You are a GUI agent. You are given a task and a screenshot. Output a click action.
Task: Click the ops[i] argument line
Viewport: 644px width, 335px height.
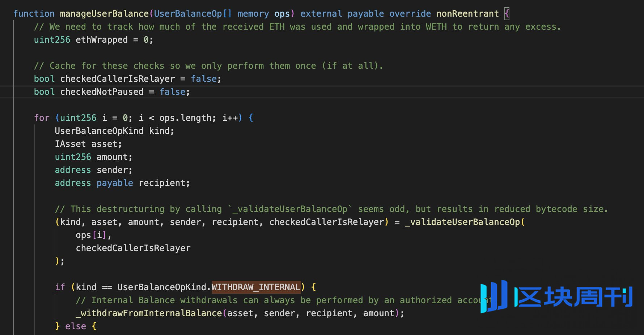[x=91, y=235]
